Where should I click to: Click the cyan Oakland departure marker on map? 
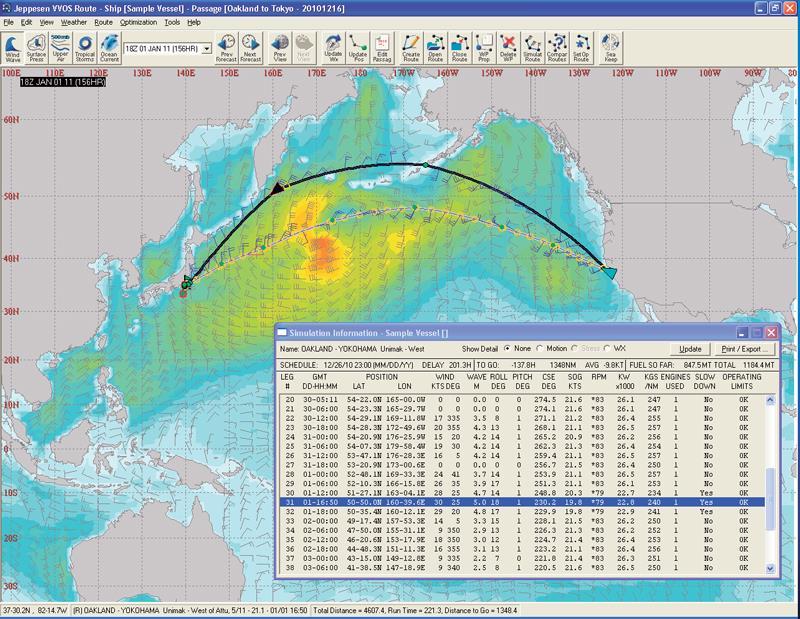click(x=610, y=273)
